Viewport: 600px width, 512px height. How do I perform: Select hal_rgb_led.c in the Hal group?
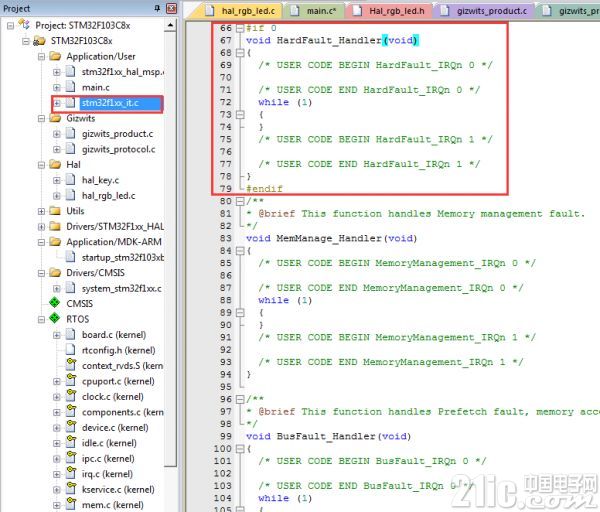pyautogui.click(x=108, y=196)
